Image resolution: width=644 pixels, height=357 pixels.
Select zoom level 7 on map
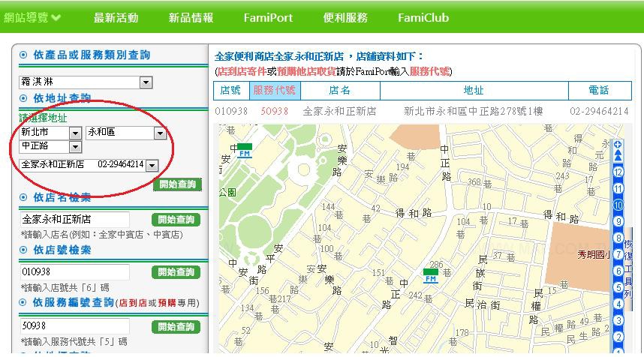[x=618, y=254]
